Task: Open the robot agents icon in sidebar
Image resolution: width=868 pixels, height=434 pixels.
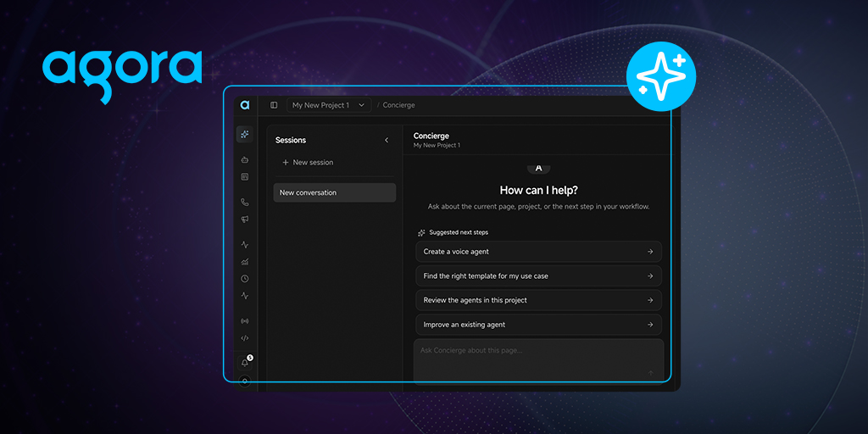Action: (x=245, y=160)
